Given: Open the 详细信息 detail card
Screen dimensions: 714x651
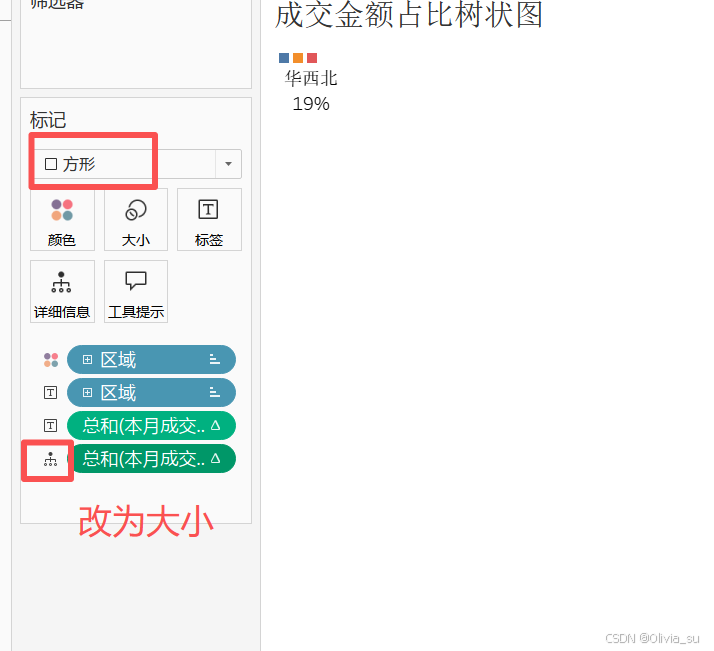Looking at the screenshot, I should 62,291.
